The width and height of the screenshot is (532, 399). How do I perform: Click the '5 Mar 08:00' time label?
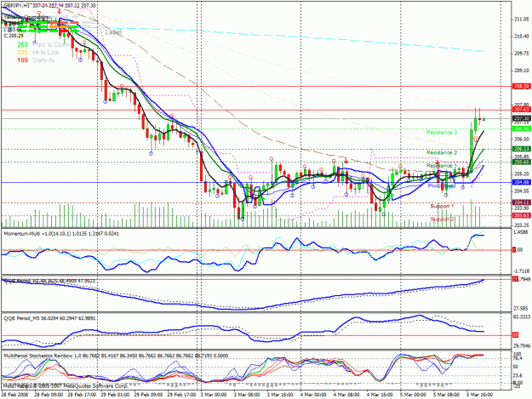pyautogui.click(x=447, y=395)
